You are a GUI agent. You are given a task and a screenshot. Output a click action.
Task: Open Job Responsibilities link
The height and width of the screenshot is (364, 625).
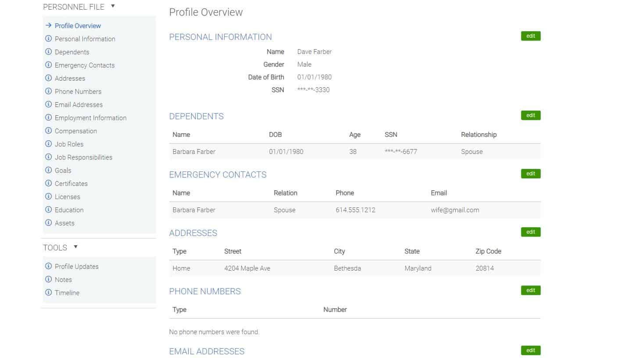[x=83, y=157]
